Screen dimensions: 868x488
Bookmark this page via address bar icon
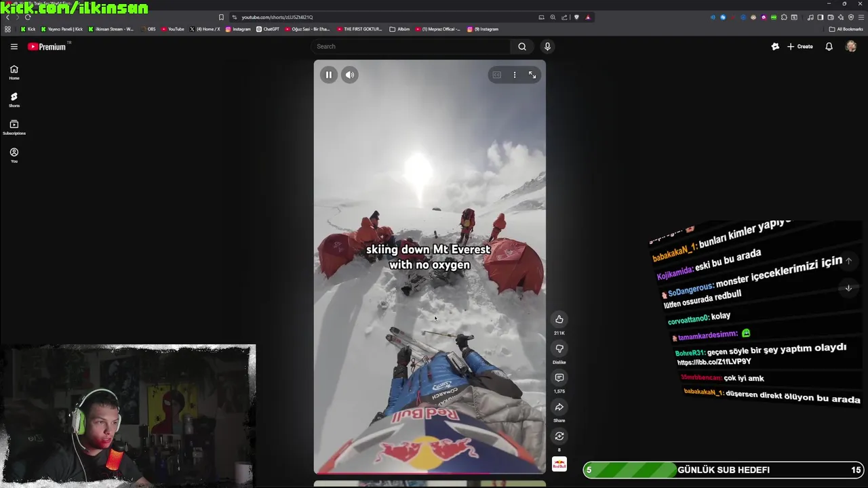tap(221, 17)
